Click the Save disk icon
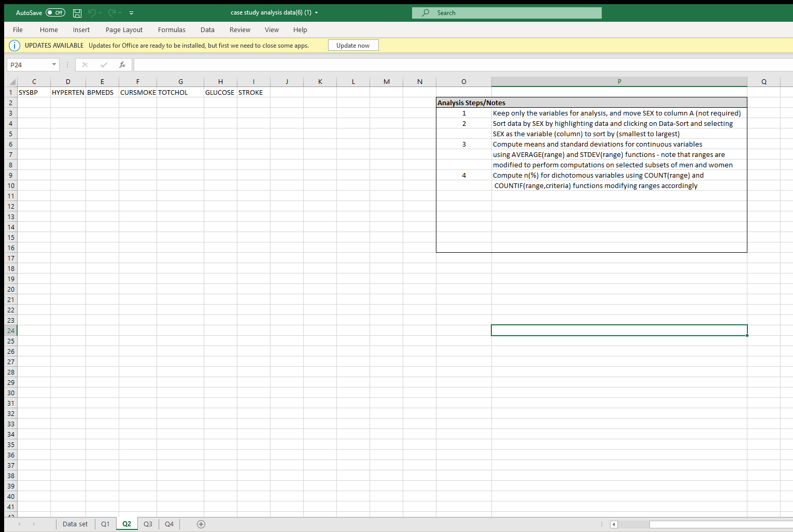 [x=77, y=13]
